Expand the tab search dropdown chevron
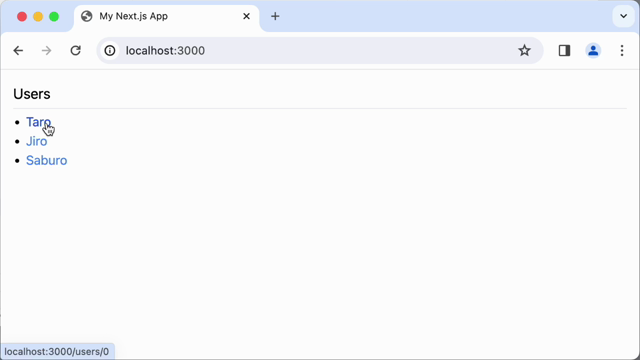The width and height of the screenshot is (640, 360). click(x=623, y=16)
